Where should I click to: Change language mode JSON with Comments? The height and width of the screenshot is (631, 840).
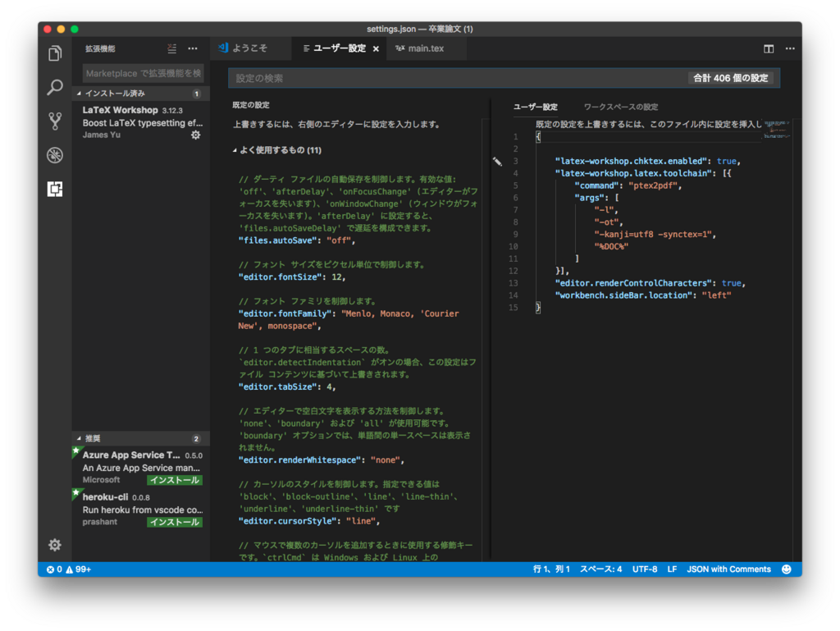coord(728,569)
